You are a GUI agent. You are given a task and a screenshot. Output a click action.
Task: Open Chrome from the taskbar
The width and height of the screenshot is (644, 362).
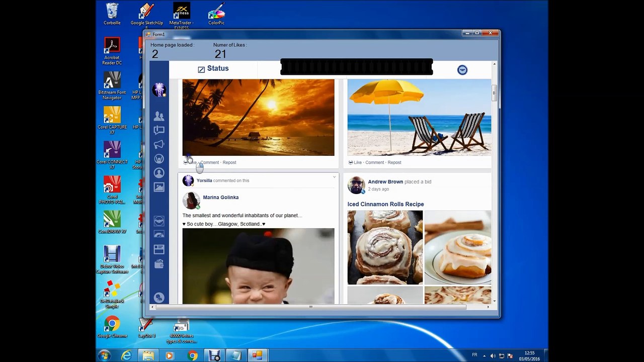click(193, 355)
